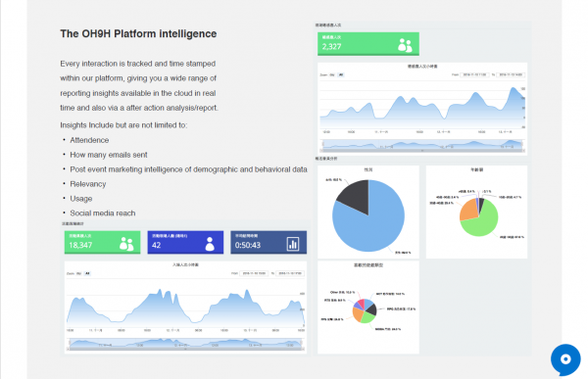Click the OH9H Platform intelligence heading

click(x=138, y=33)
